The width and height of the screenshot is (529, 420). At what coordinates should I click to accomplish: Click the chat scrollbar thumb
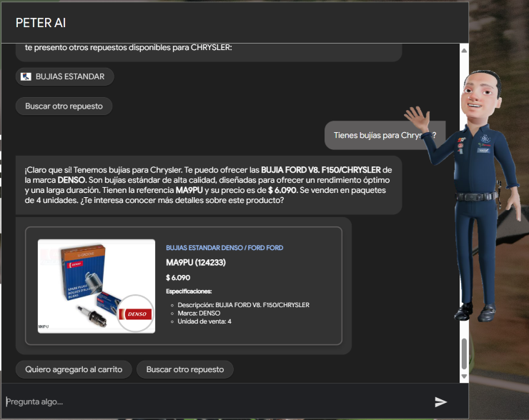464,354
